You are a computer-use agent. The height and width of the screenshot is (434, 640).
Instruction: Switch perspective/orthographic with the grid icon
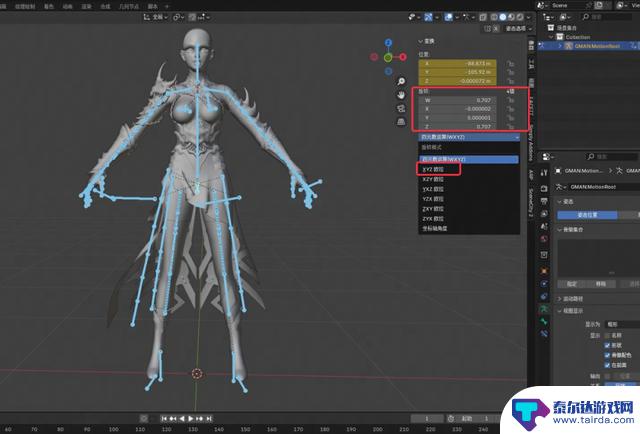pos(401,122)
